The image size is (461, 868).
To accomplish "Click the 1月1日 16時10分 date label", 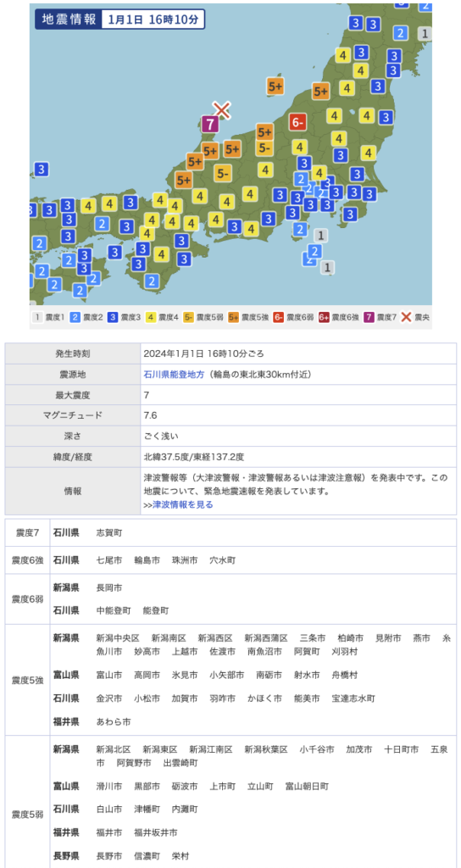I will 153,19.
